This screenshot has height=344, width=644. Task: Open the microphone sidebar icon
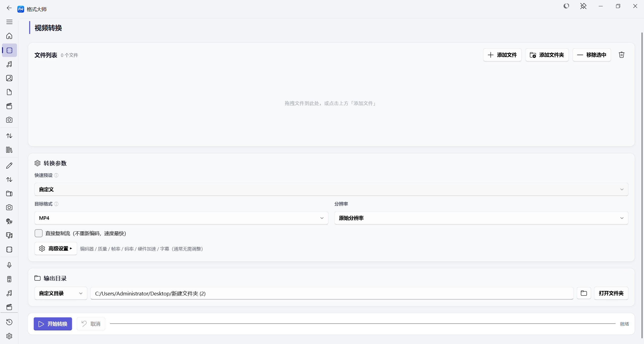coord(9,265)
